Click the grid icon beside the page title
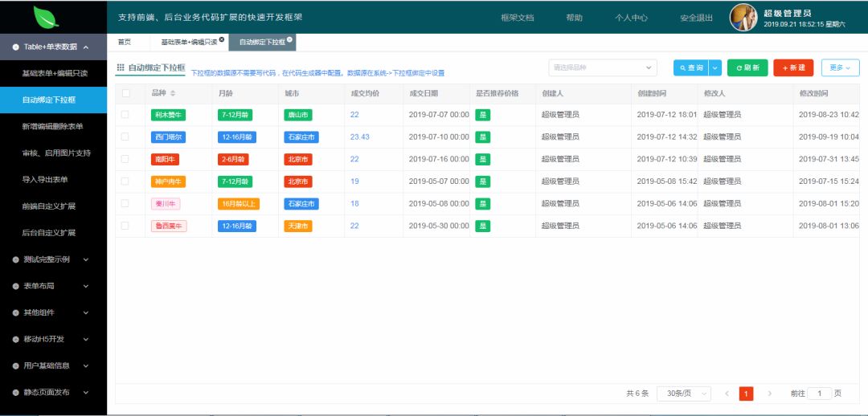 (121, 67)
